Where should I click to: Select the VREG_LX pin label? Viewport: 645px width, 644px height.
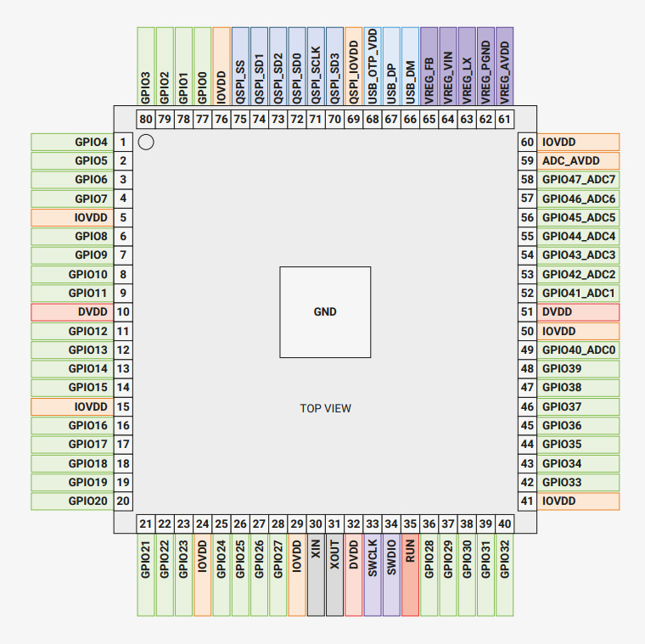pos(467,66)
